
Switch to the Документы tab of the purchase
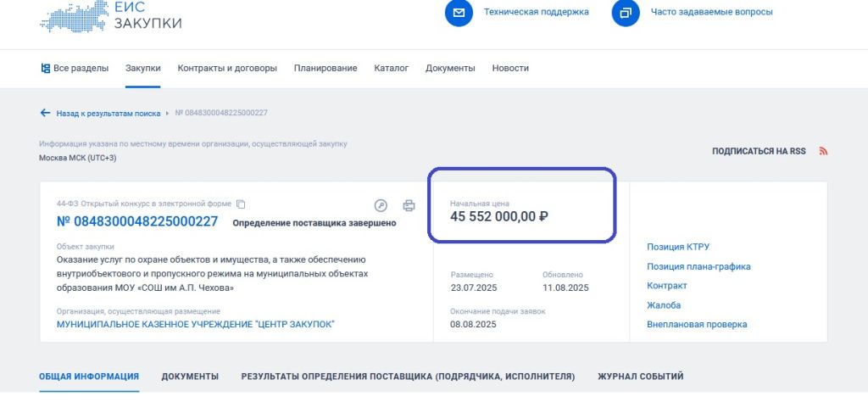(x=190, y=377)
